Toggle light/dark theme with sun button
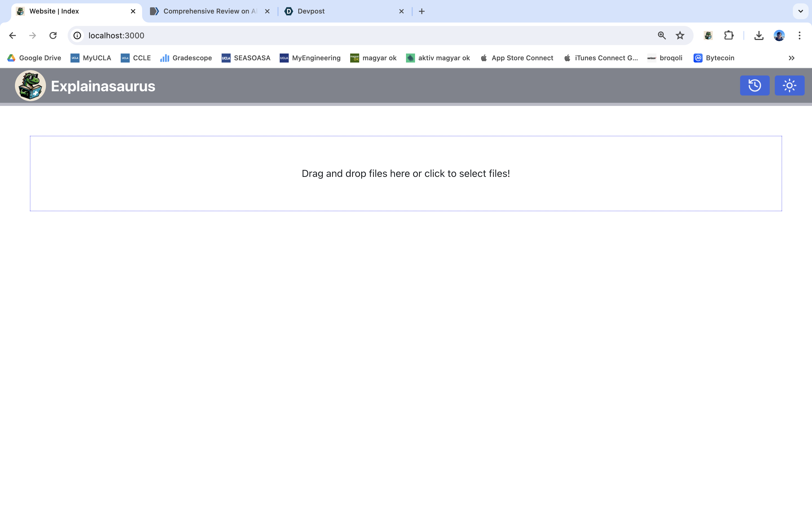Screen dimensions: 812x507 point(789,86)
